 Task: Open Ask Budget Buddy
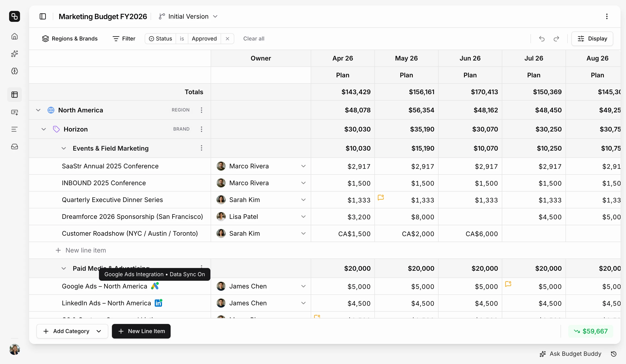click(570, 354)
